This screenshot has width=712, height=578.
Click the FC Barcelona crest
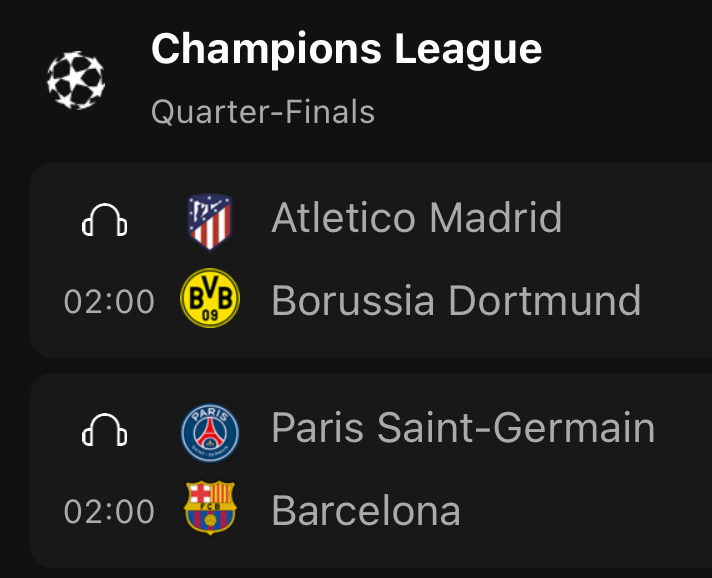[x=210, y=508]
